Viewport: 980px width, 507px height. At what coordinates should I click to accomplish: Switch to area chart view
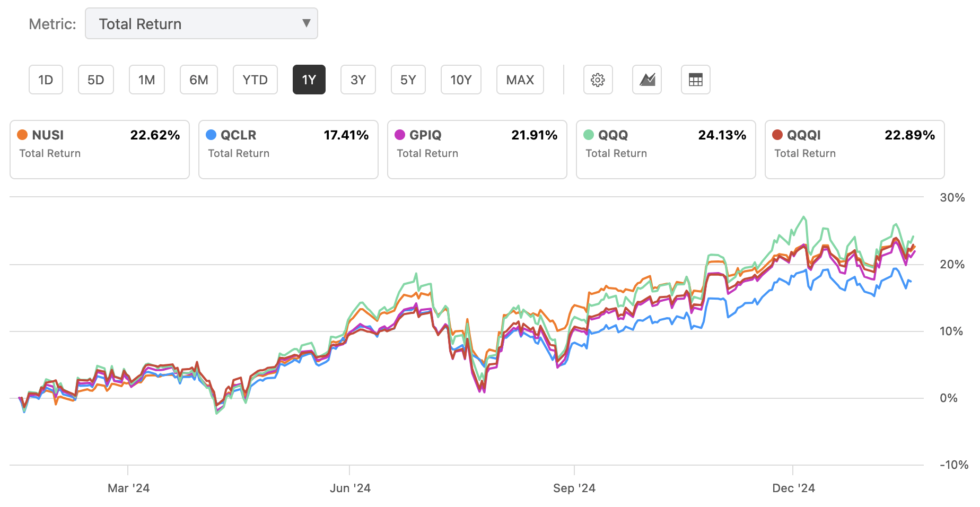coord(647,80)
